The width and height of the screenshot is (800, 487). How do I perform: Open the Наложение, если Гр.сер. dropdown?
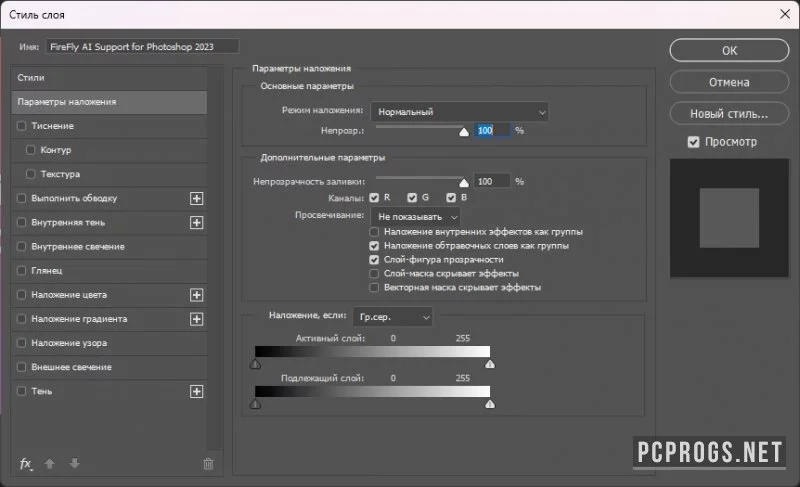[392, 317]
